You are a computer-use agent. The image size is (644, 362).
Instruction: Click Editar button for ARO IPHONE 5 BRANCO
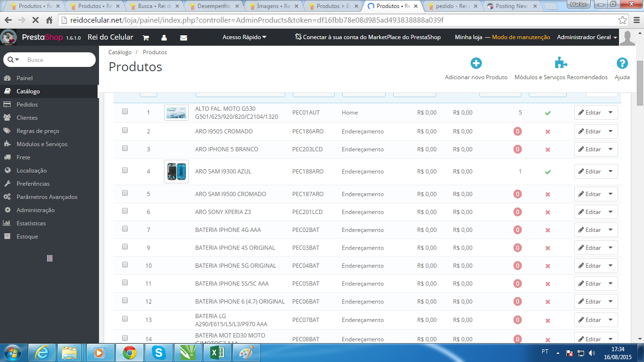click(x=590, y=149)
